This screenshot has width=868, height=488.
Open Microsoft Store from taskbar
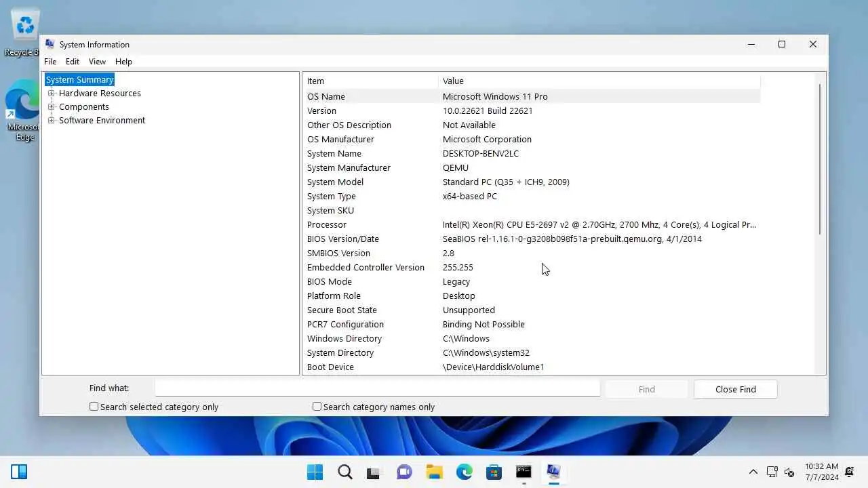(x=494, y=472)
